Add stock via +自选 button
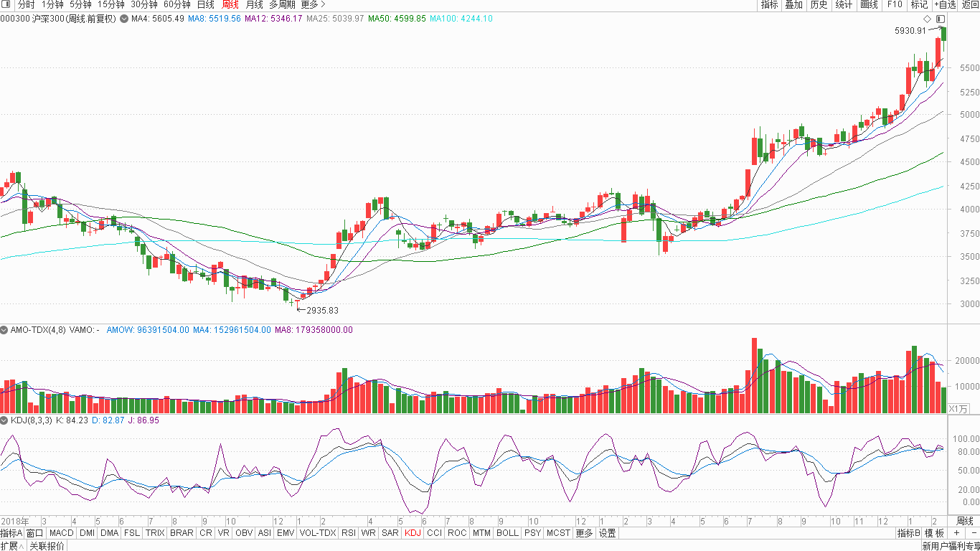980x551 pixels. coord(945,4)
